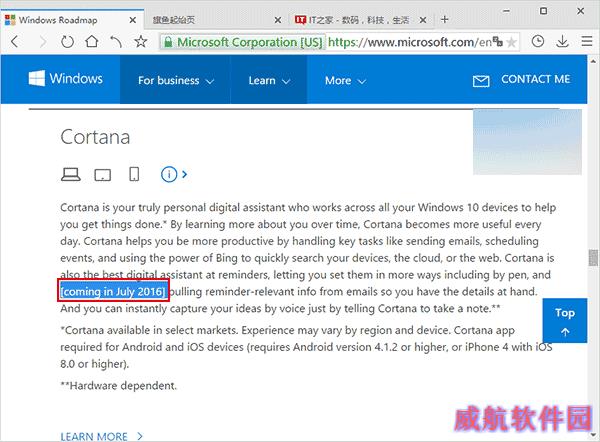Click the green padlock security icon
The image size is (600, 442).
(168, 42)
